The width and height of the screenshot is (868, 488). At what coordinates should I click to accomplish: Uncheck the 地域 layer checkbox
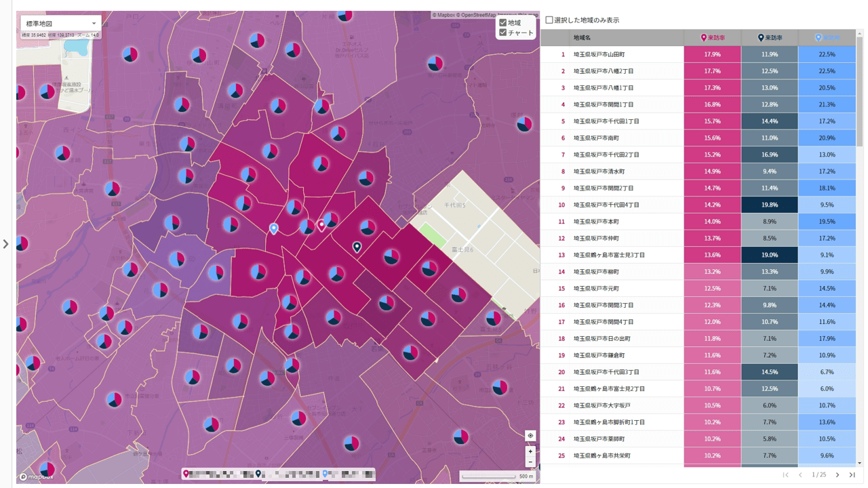point(503,23)
